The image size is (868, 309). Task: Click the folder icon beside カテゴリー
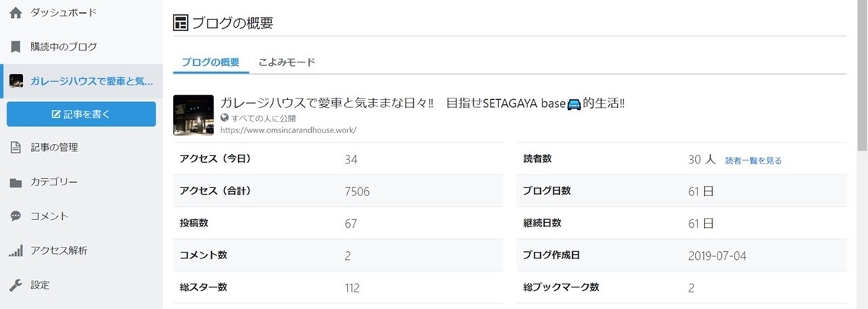[16, 182]
